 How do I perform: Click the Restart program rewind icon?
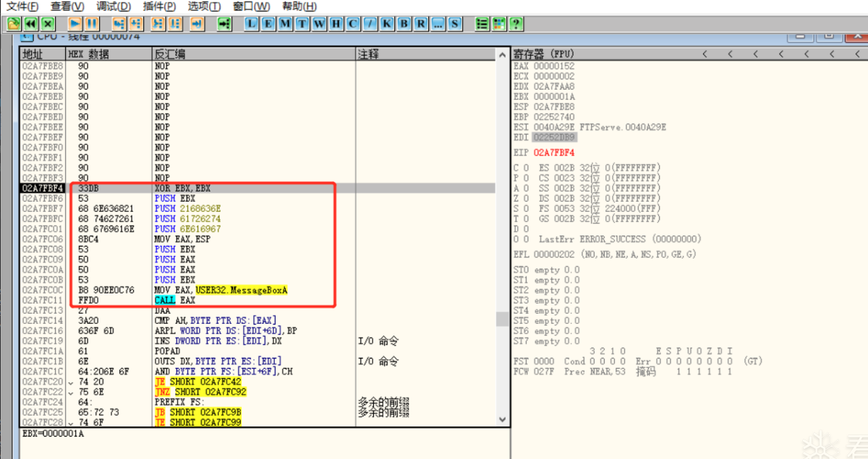point(31,23)
